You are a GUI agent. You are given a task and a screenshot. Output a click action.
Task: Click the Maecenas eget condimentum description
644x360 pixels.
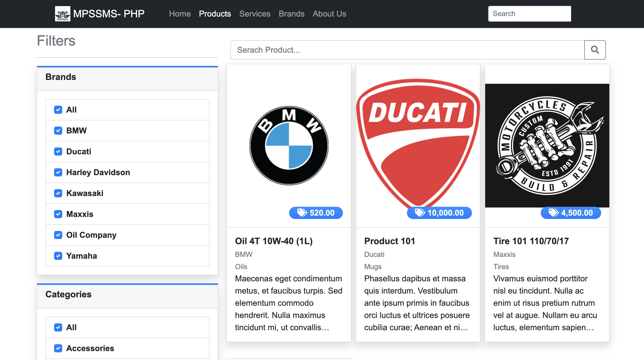click(289, 303)
